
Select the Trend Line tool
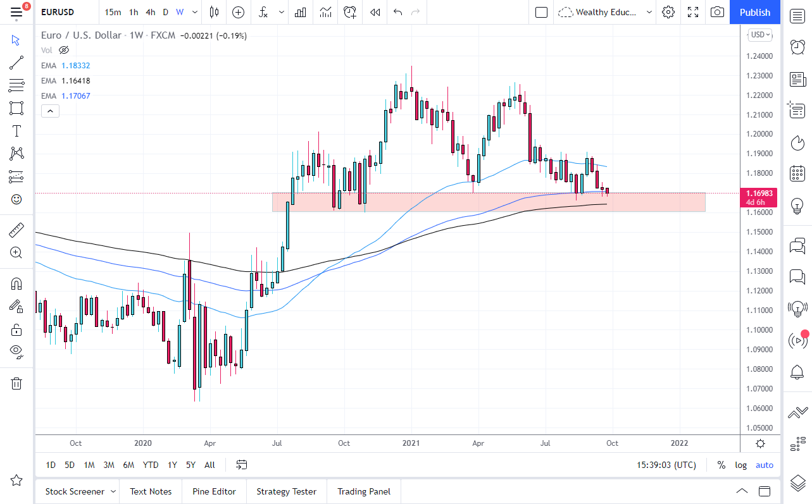[16, 63]
